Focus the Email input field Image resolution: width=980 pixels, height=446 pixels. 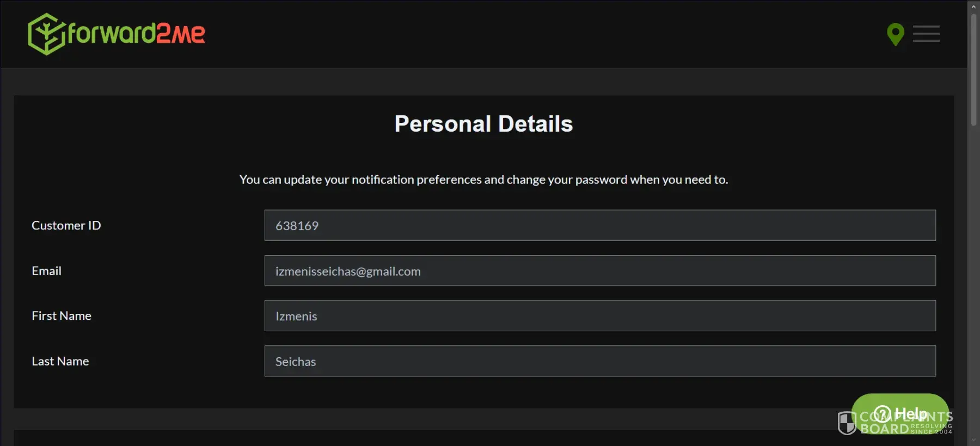pyautogui.click(x=599, y=271)
